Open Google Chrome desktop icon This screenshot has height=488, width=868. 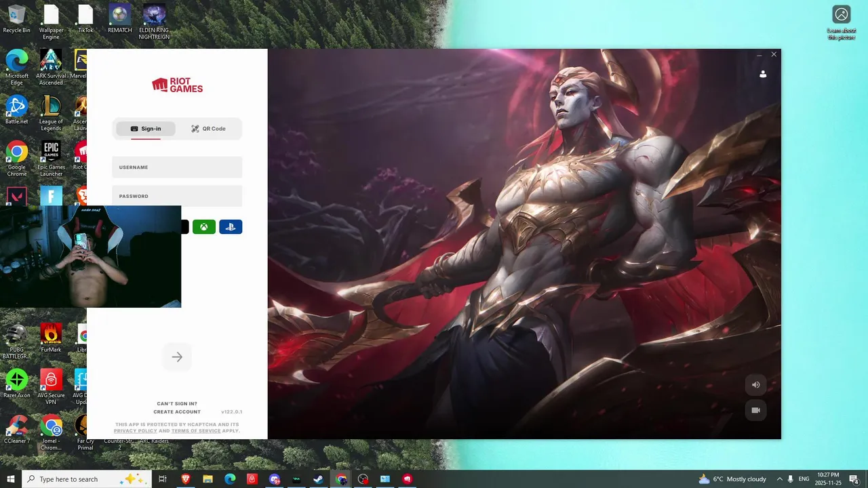[x=17, y=159]
